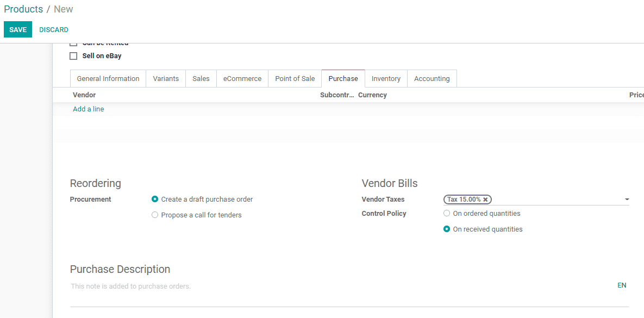644x318 pixels.
Task: Open the General Information tab
Action: point(108,78)
